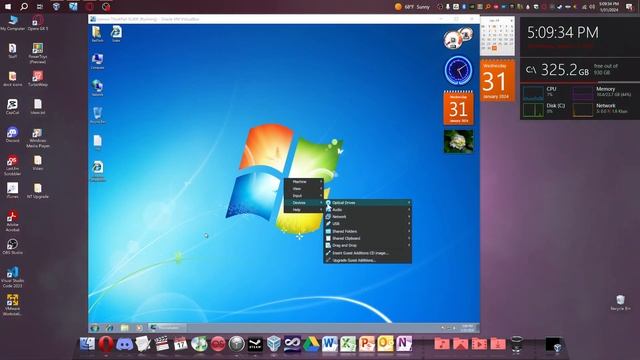
Task: Launch PowerPoint from the dock
Action: [367, 344]
